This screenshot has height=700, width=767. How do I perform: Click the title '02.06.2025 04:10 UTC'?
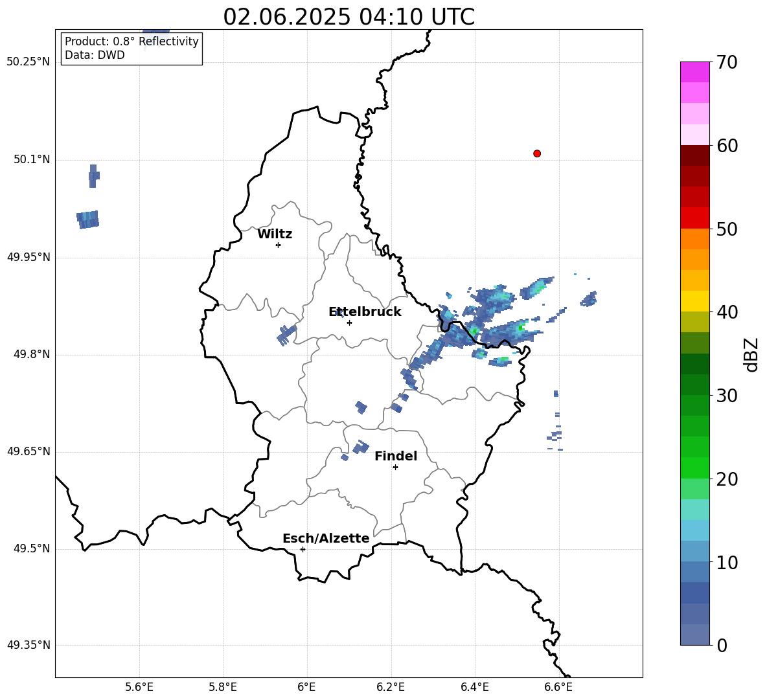pyautogui.click(x=349, y=17)
